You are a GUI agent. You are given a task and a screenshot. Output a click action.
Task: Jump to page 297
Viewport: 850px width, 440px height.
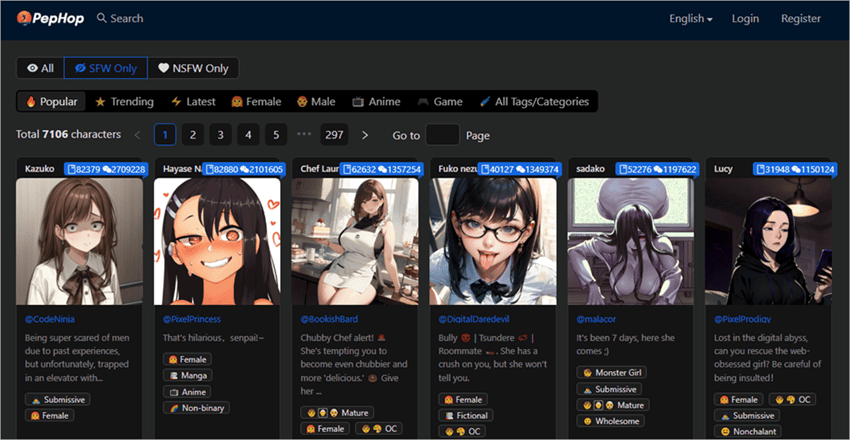pos(334,135)
